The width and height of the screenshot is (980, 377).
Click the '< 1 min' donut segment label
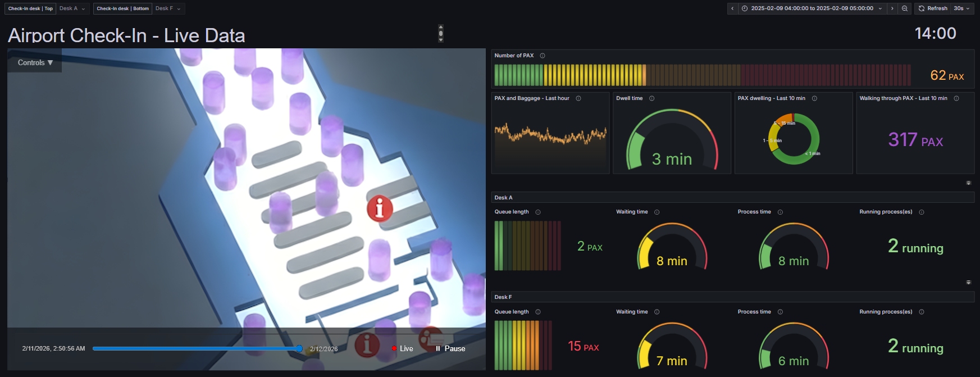pyautogui.click(x=813, y=153)
